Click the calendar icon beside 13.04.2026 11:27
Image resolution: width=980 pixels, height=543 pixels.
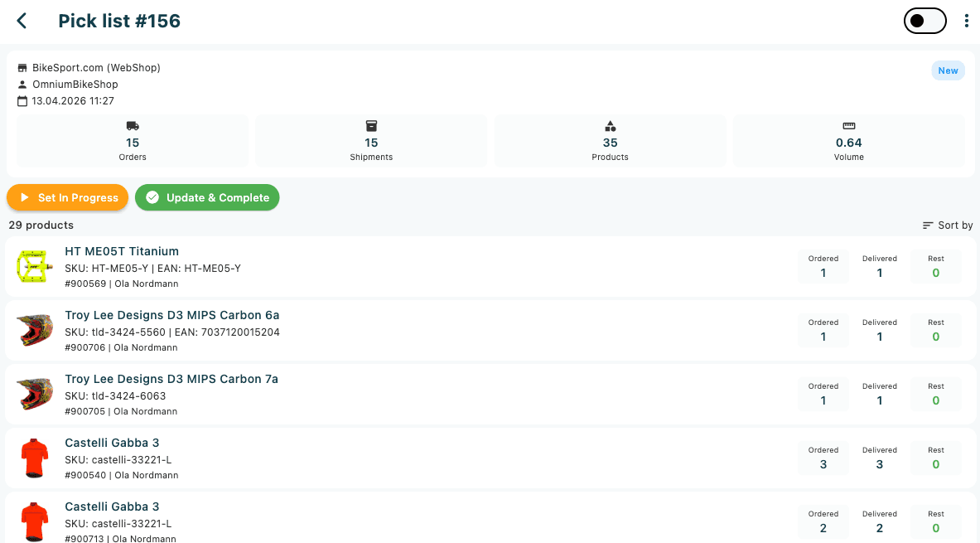point(22,100)
